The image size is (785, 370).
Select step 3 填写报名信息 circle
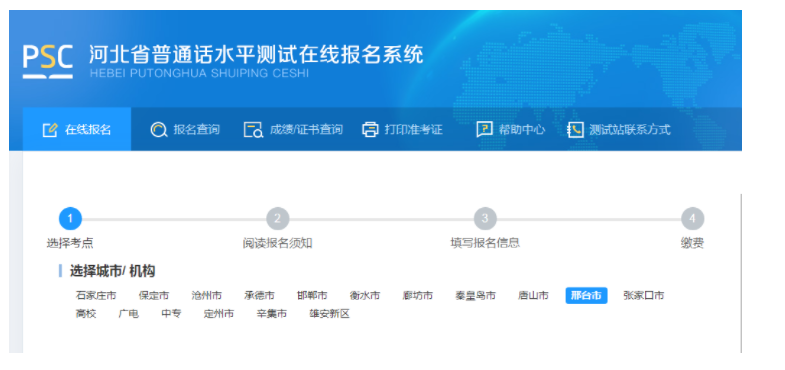(485, 219)
